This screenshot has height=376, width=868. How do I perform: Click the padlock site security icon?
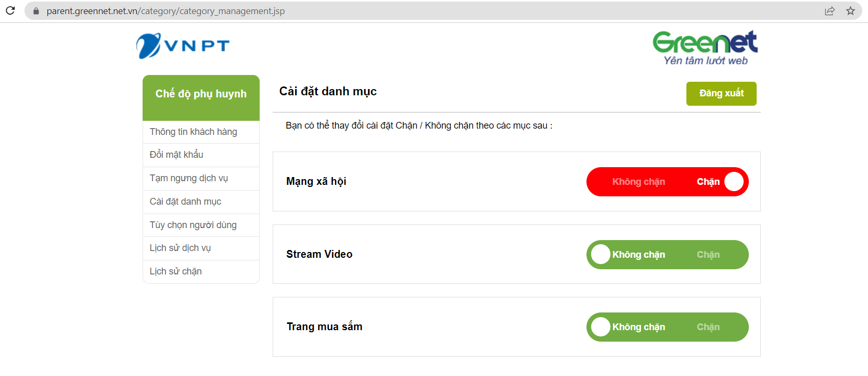coord(36,11)
